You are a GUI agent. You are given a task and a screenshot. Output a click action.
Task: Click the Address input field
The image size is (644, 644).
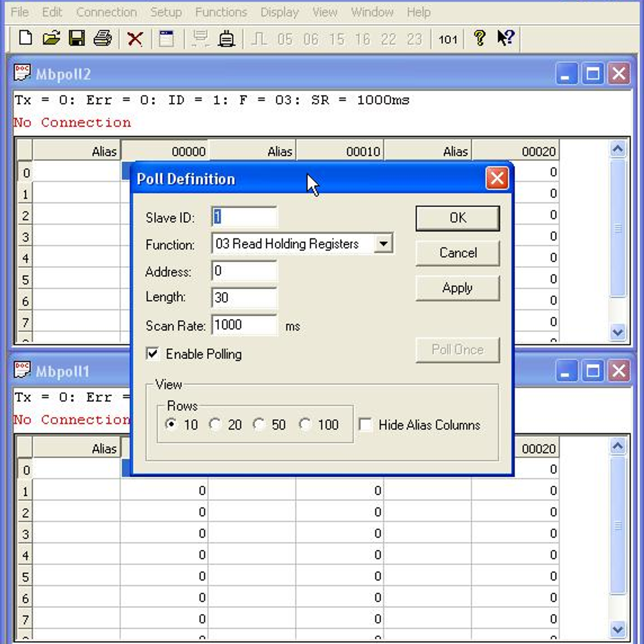pyautogui.click(x=244, y=271)
